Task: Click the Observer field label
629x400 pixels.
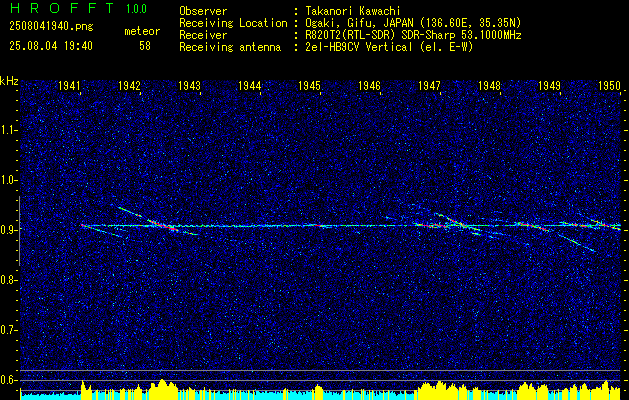Action: [x=203, y=11]
